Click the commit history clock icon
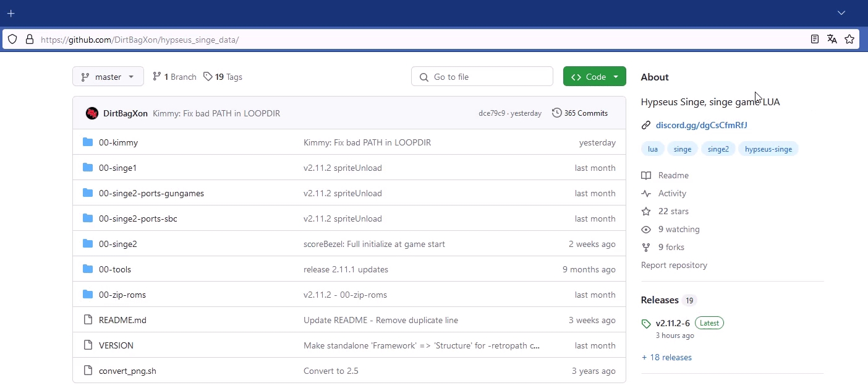 [x=556, y=113]
